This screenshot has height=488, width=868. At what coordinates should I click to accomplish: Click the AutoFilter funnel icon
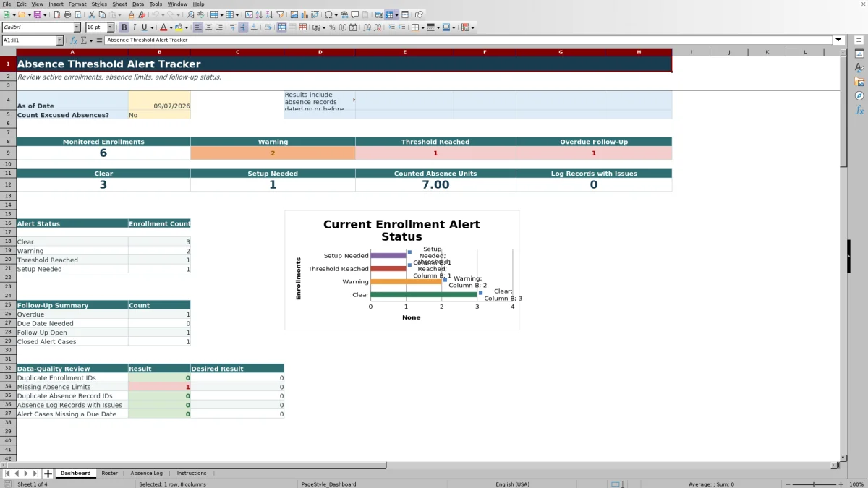tap(280, 14)
